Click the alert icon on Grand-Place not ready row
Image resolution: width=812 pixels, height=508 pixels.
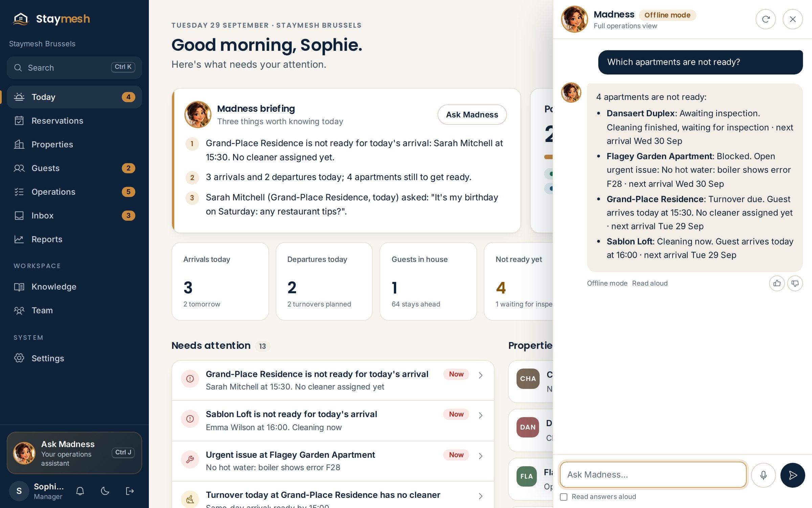click(x=190, y=379)
